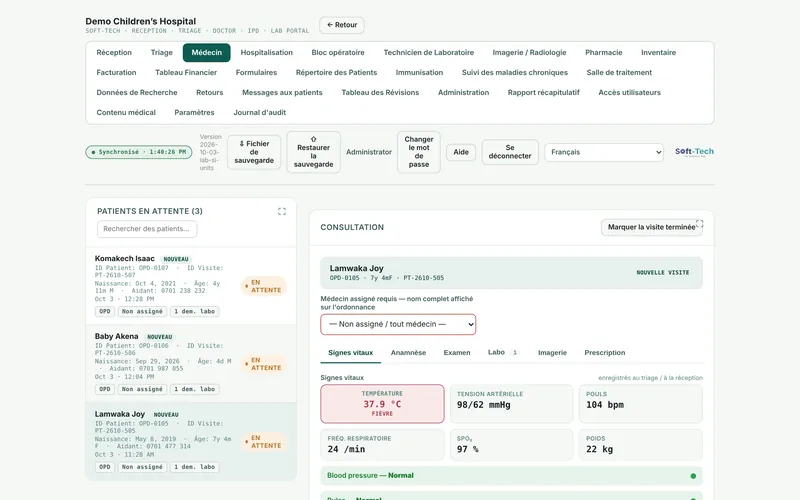This screenshot has width=800, height=500.
Task: Open Journal d'audit tab
Action: [x=260, y=112]
